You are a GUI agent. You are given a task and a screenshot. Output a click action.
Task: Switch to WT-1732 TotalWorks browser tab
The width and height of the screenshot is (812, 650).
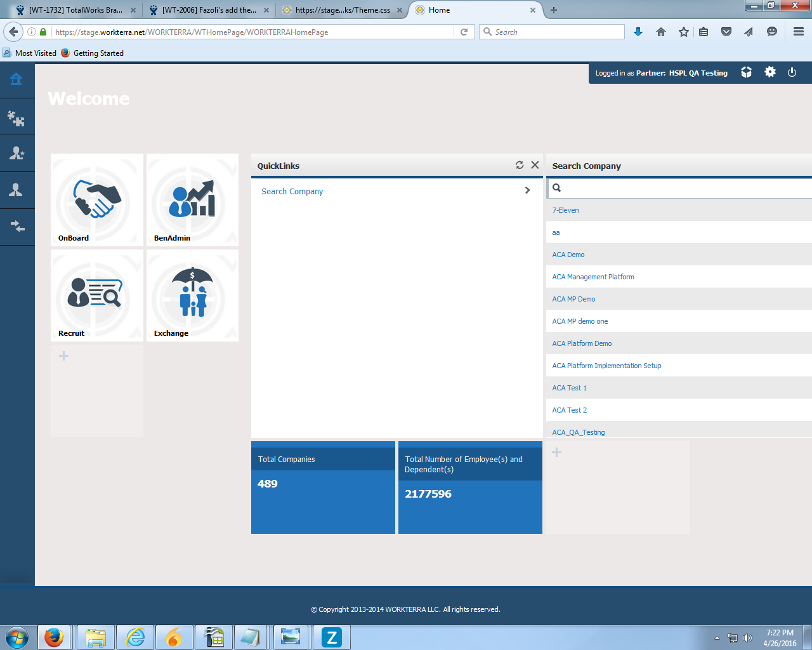[x=75, y=10]
